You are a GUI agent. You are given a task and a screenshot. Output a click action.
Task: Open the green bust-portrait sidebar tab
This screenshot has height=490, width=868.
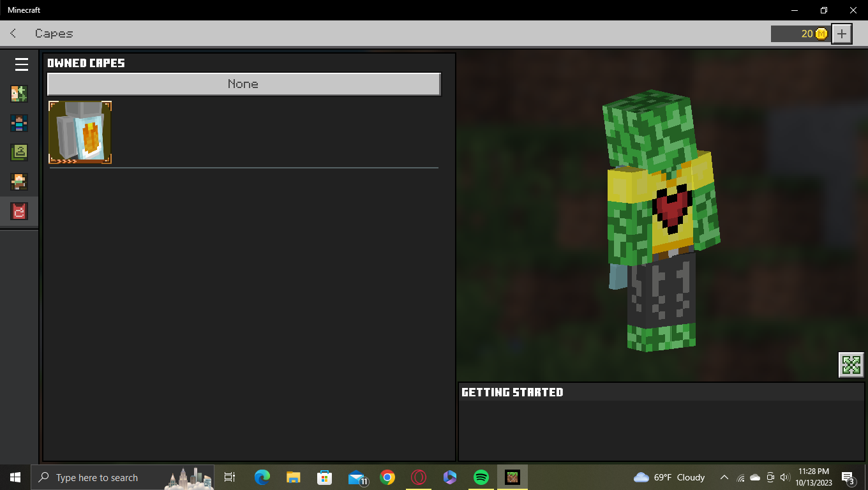pyautogui.click(x=19, y=152)
